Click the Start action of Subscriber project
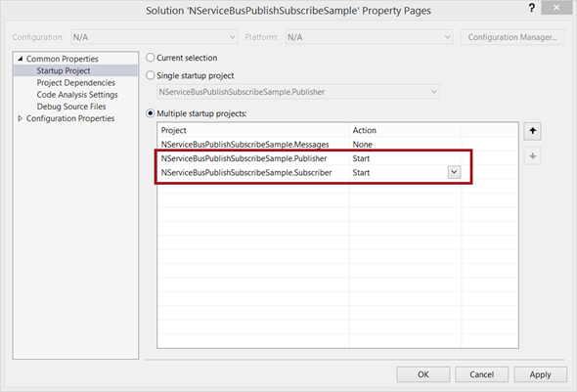Screen dimensions: 577x392 [361, 172]
